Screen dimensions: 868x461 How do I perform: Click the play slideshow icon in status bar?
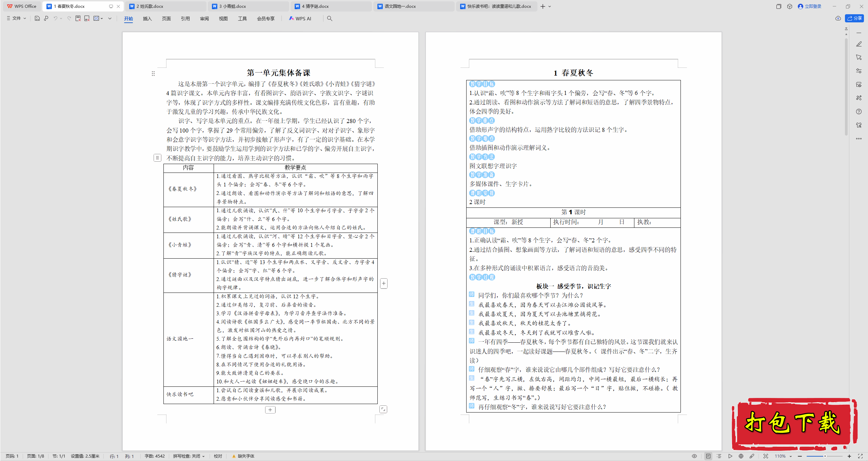point(730,456)
